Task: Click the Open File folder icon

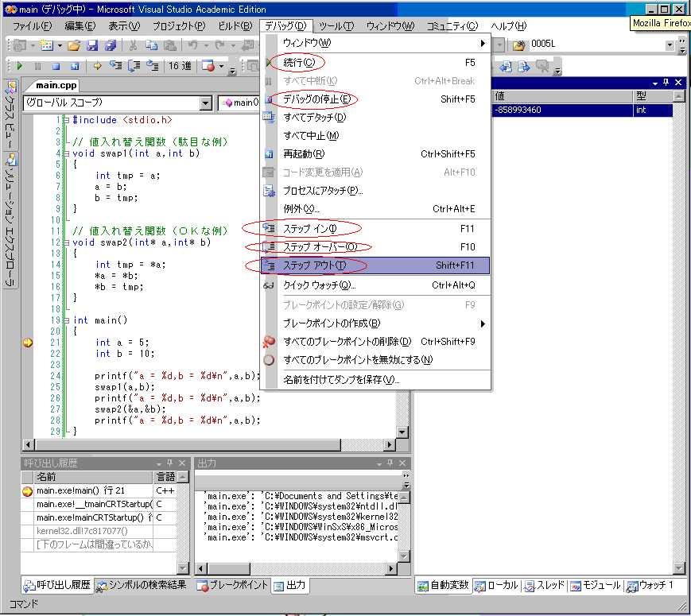Action: 74,45
